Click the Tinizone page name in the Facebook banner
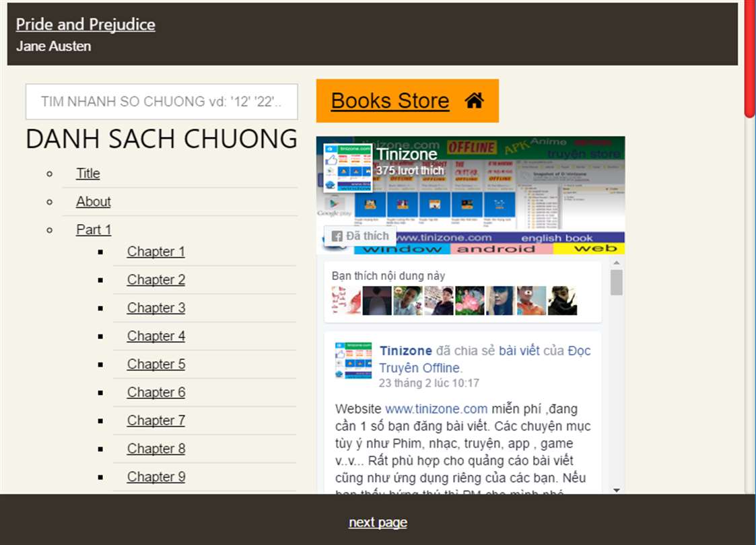Screen dimensions: 756x545 pyautogui.click(x=407, y=154)
